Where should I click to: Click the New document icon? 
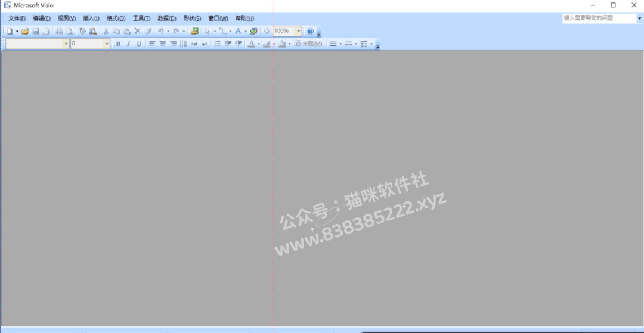(9, 31)
